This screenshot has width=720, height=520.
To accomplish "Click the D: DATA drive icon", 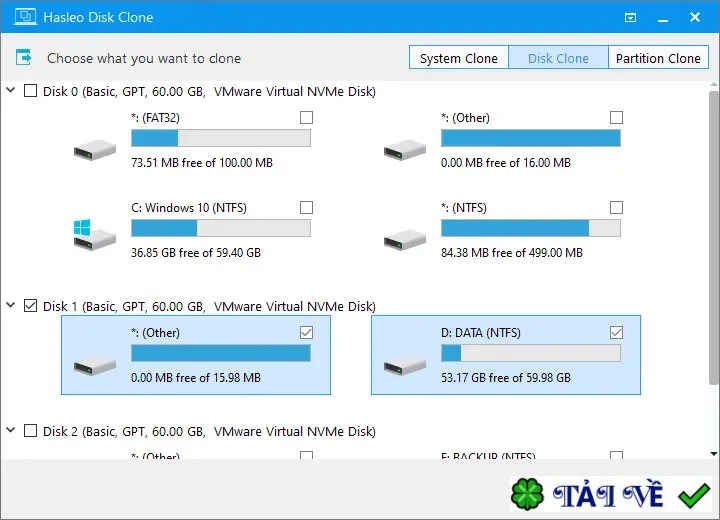I will tap(405, 366).
